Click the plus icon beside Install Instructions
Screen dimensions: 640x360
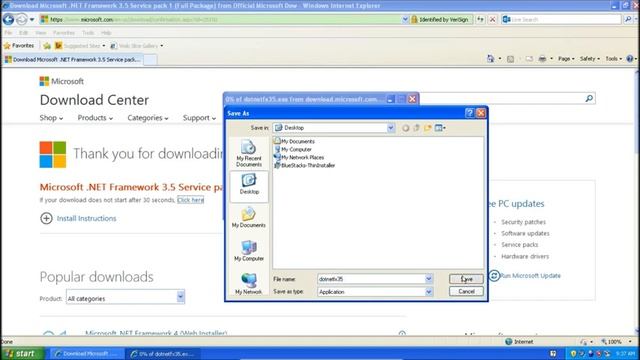tap(46, 218)
